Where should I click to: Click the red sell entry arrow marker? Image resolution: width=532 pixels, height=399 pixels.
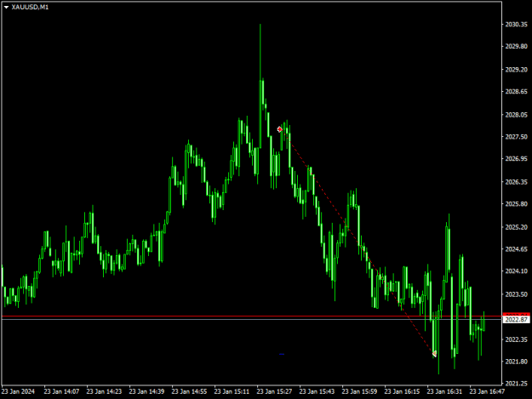279,129
